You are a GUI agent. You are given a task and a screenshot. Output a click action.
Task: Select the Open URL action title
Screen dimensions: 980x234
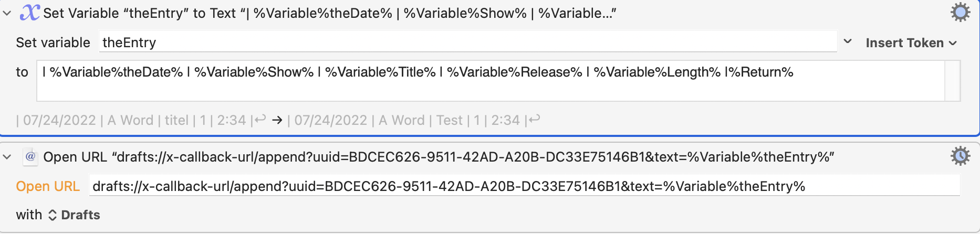click(439, 157)
